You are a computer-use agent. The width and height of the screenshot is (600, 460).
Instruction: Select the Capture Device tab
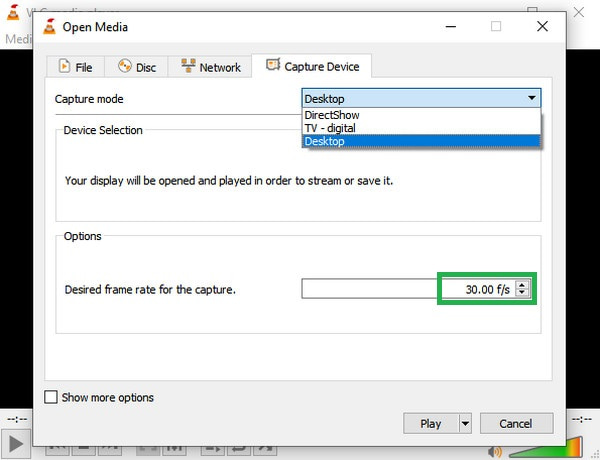(312, 67)
